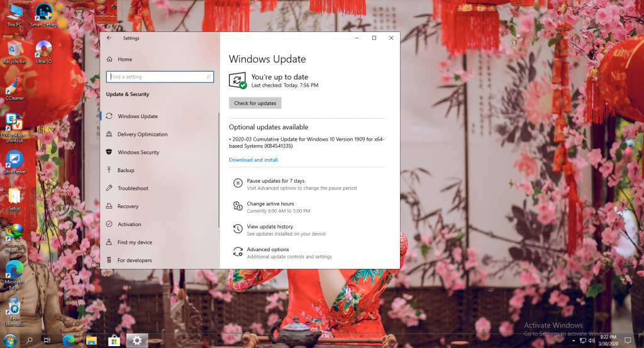Open Delivery Optimization settings

(x=143, y=134)
